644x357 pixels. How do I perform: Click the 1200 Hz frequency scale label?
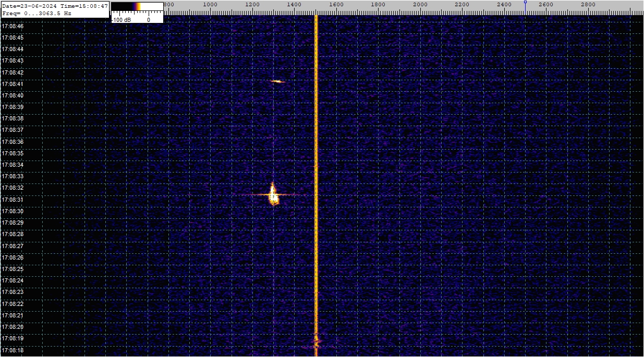tap(252, 4)
